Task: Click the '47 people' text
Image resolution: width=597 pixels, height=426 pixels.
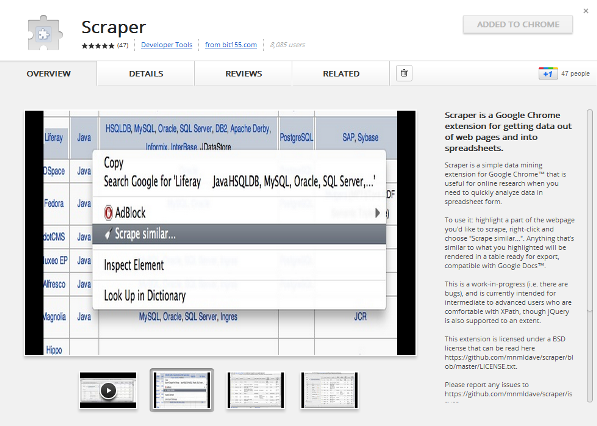Action: 575,73
